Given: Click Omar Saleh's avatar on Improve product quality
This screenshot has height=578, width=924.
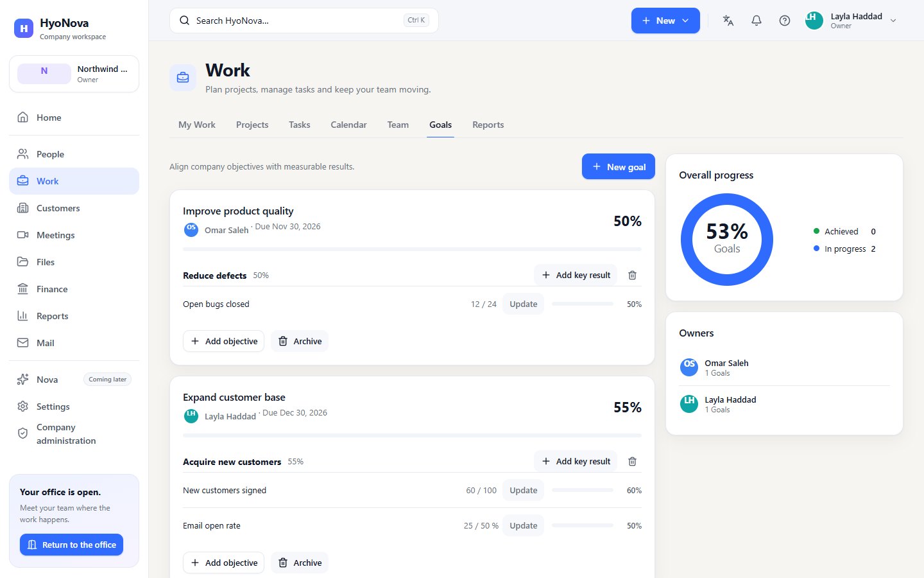Looking at the screenshot, I should (191, 230).
